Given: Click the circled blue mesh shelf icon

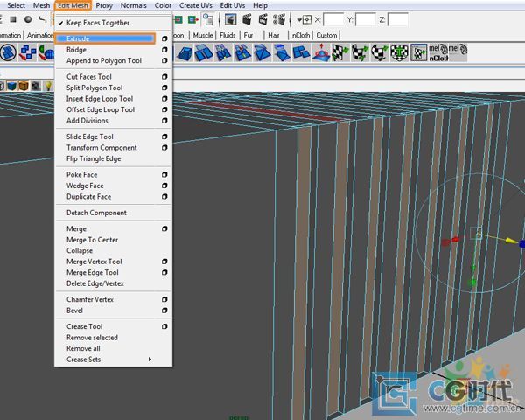Looking at the screenshot, I should point(8,52).
